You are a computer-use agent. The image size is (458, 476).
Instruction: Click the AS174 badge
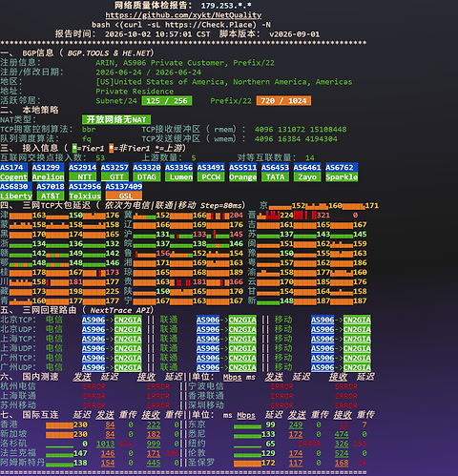[x=12, y=167]
